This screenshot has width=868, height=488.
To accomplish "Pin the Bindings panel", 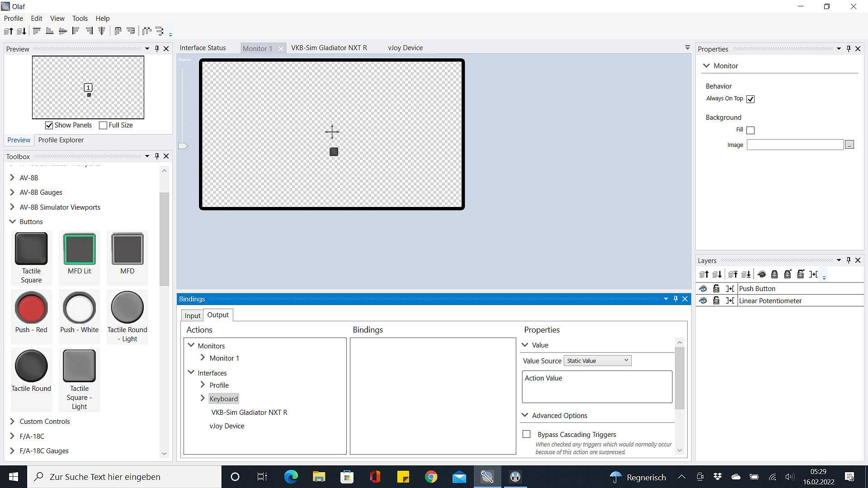I will [x=675, y=299].
